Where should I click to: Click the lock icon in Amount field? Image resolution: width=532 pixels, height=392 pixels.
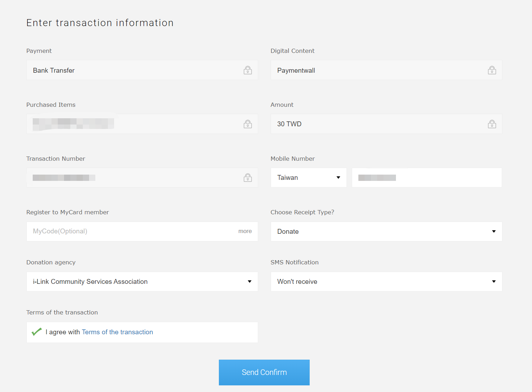[x=492, y=124]
